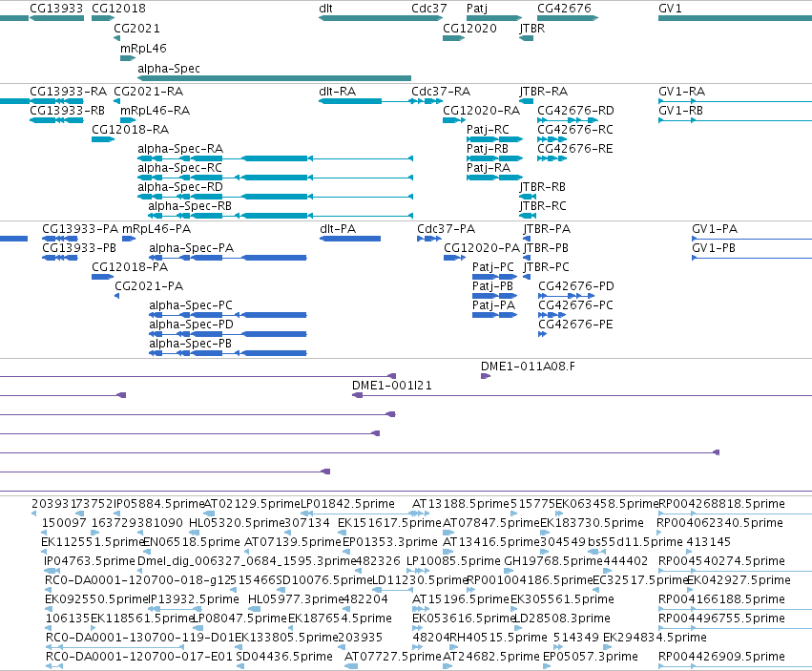Click the alpha-Spec-RC transcript label
The width and height of the screenshot is (812, 671).
[x=179, y=168]
